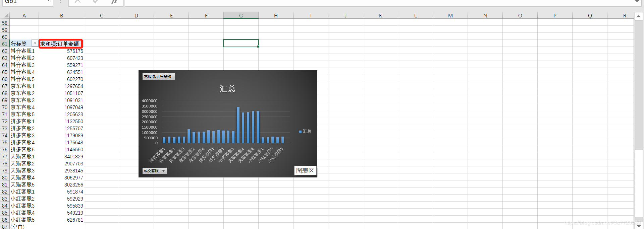Viewport: 644px width, 229px height.
Task: Select column M header
Action: tap(450, 15)
